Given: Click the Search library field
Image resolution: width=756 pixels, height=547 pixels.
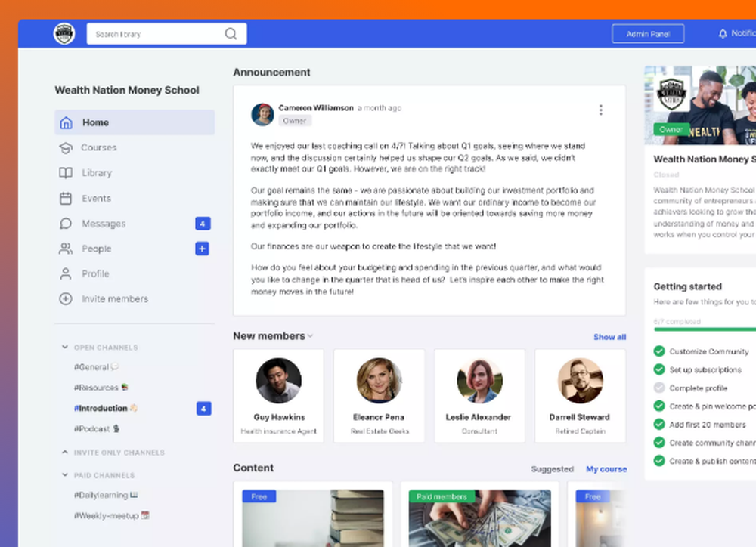Looking at the screenshot, I should point(167,34).
